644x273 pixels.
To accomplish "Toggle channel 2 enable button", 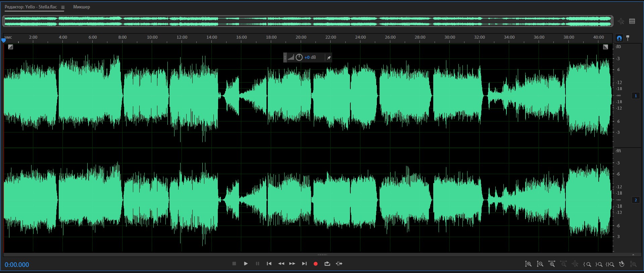I will (636, 200).
